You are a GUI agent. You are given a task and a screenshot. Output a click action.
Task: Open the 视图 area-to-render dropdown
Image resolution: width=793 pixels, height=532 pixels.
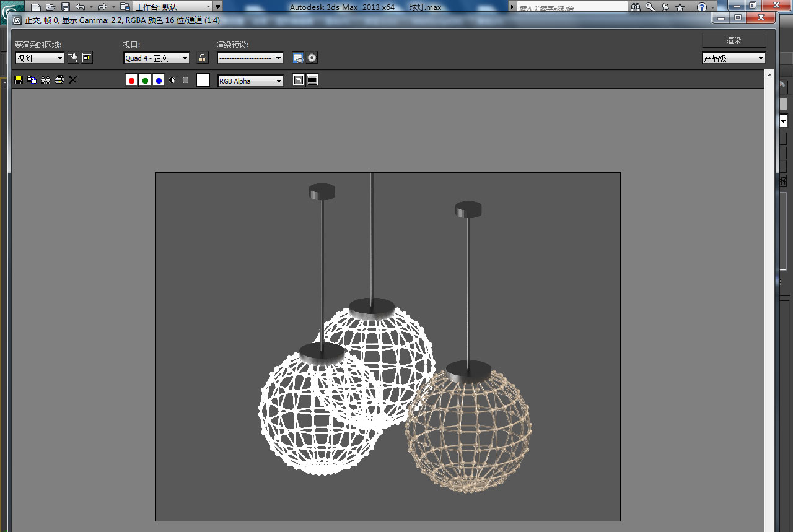pyautogui.click(x=40, y=58)
